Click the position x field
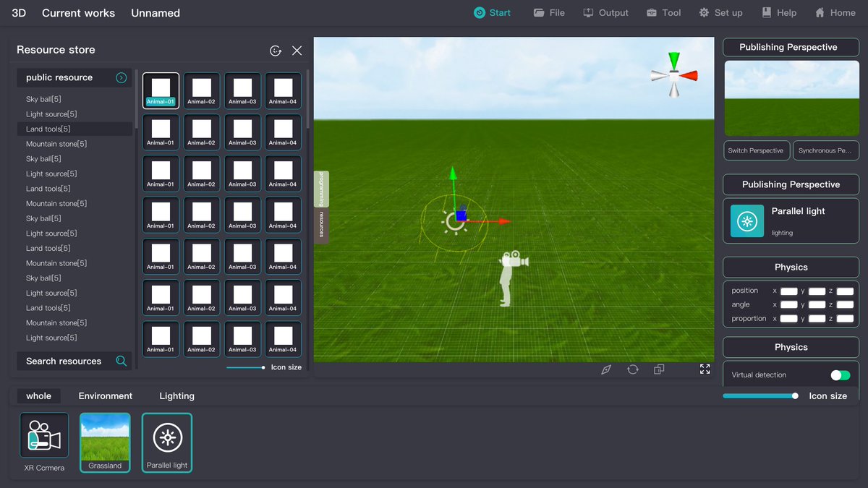This screenshot has height=488, width=868. (789, 291)
